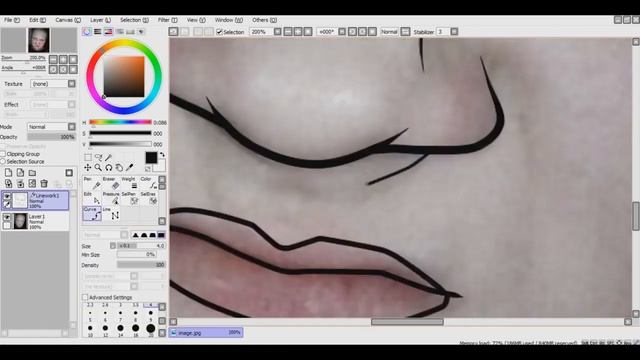
Task: Open the Canvas menu
Action: tap(68, 20)
